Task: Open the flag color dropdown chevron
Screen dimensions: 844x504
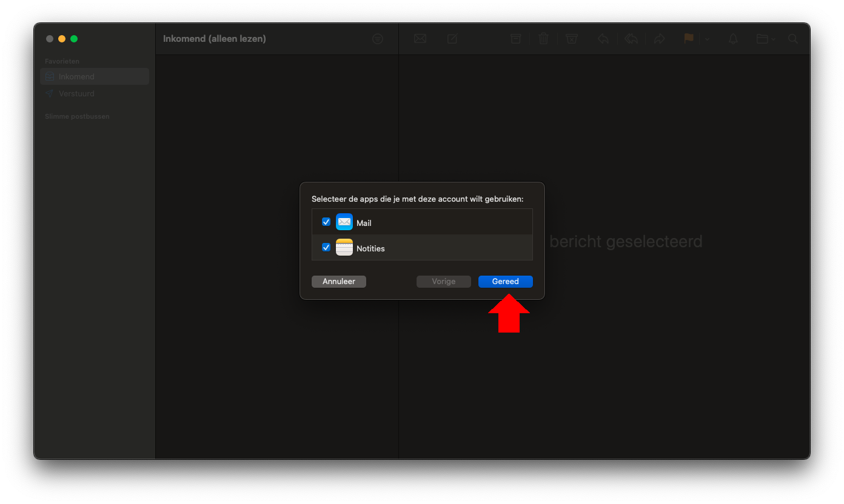Action: (x=707, y=38)
